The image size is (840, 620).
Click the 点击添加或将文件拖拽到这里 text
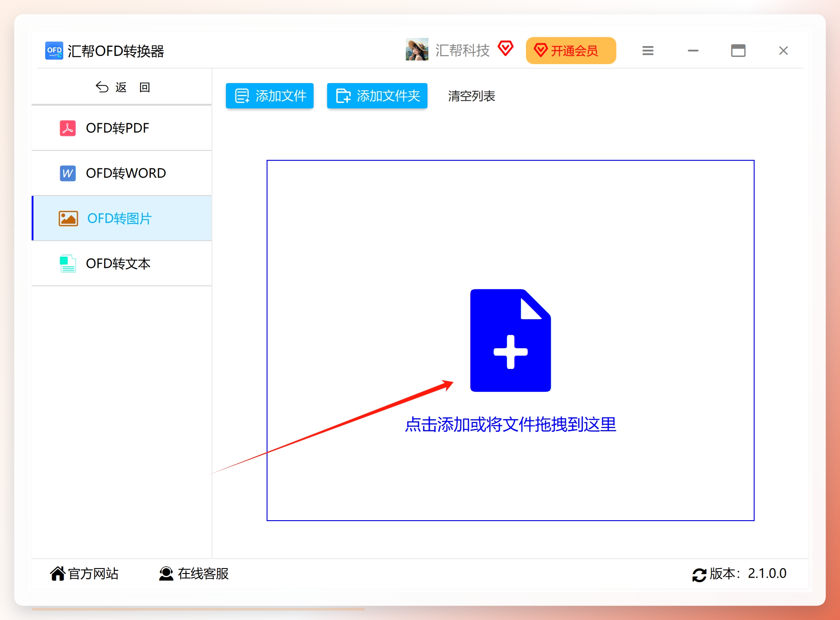point(511,424)
